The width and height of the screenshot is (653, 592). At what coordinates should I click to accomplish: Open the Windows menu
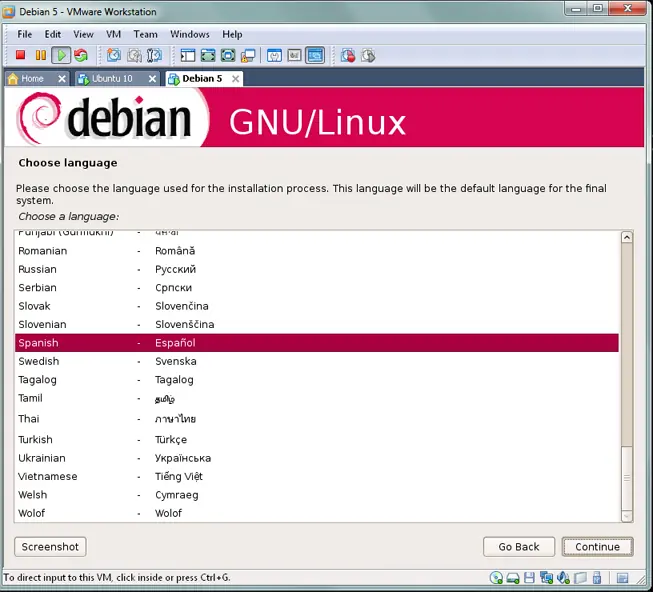coord(189,34)
